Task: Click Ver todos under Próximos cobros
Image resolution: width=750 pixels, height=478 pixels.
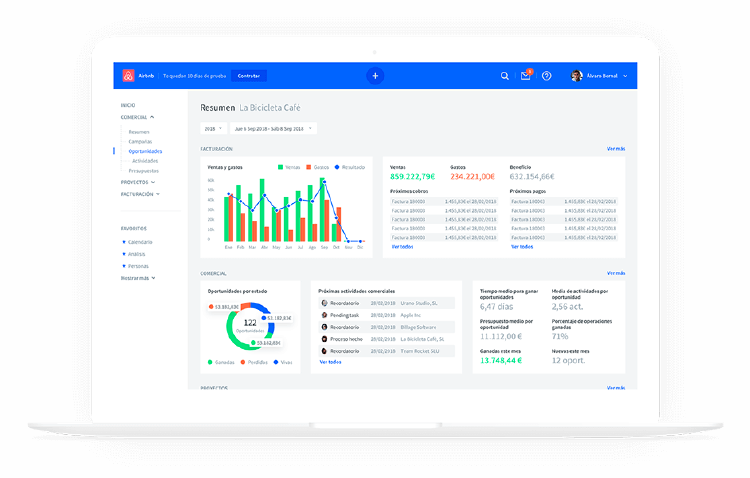Action: [x=402, y=246]
